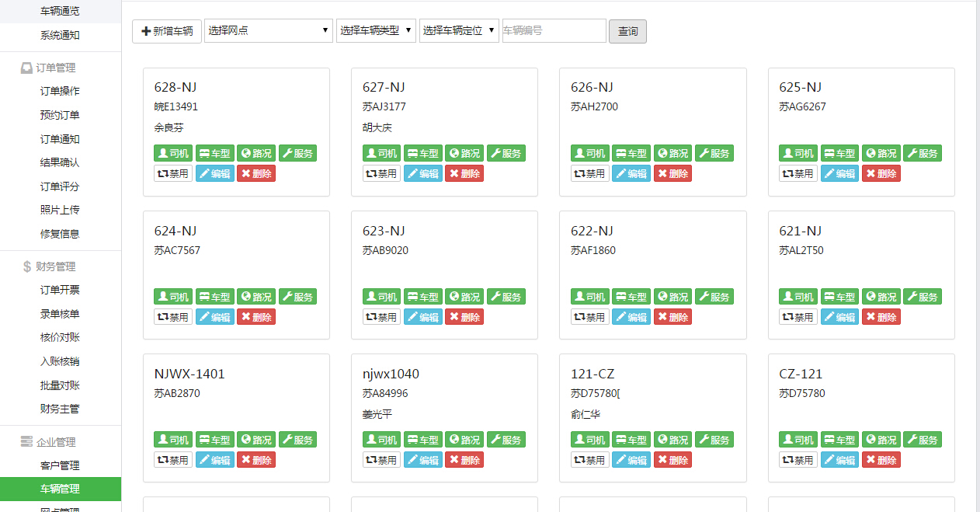
Task: Go to 订单操作 in the sidebar
Action: [x=60, y=92]
